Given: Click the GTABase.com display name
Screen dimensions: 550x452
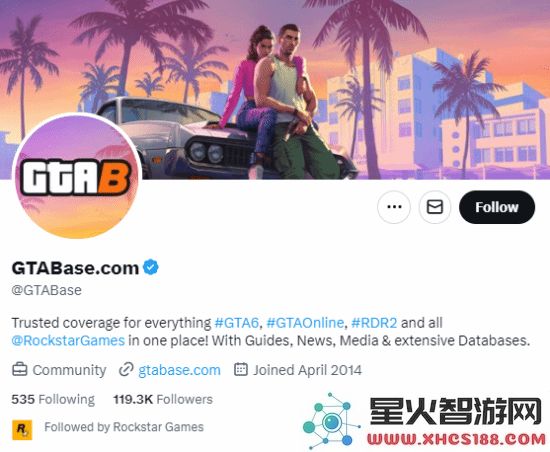Looking at the screenshot, I should pyautogui.click(x=75, y=268).
